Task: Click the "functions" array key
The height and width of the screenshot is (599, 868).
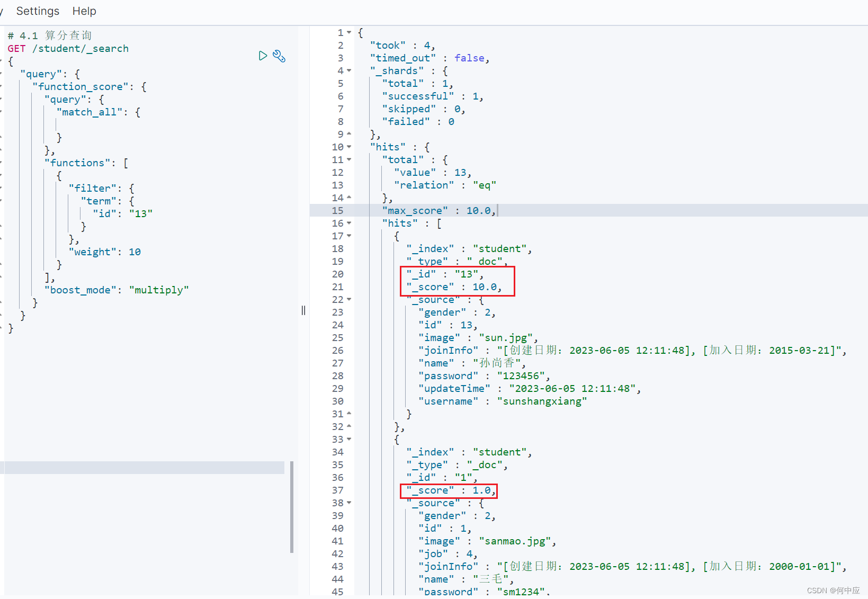Action: point(77,163)
